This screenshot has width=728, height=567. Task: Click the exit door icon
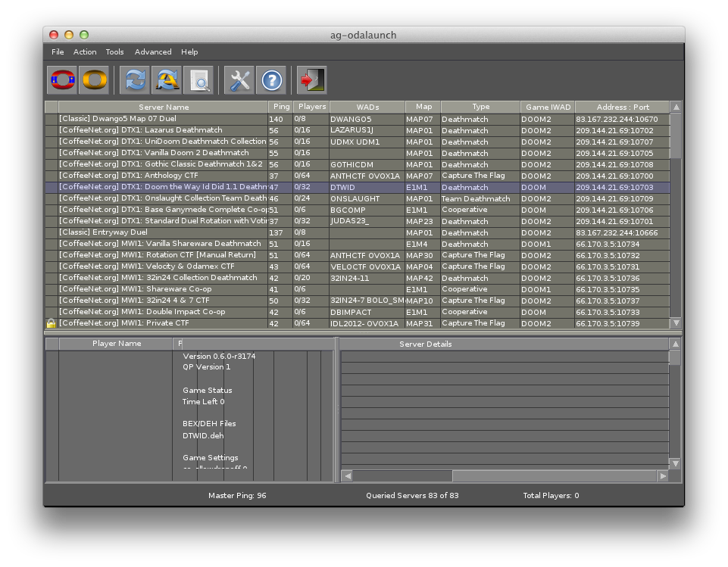311,79
